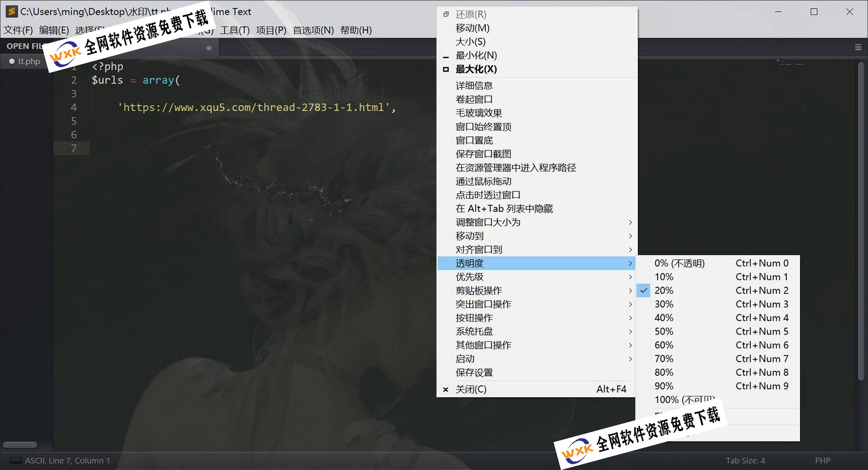The image size is (868, 470).
Task: Open the hamburger menu icon beside tab bar
Action: tap(858, 47)
